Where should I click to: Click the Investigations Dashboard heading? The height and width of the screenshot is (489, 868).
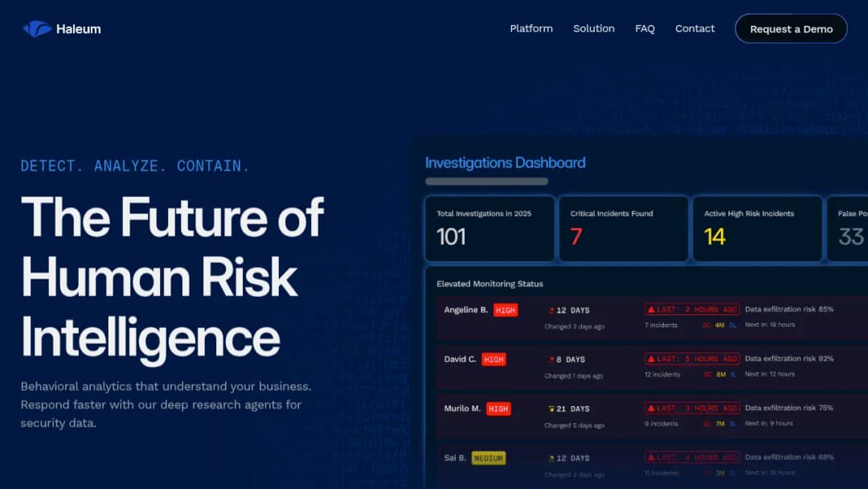click(505, 162)
